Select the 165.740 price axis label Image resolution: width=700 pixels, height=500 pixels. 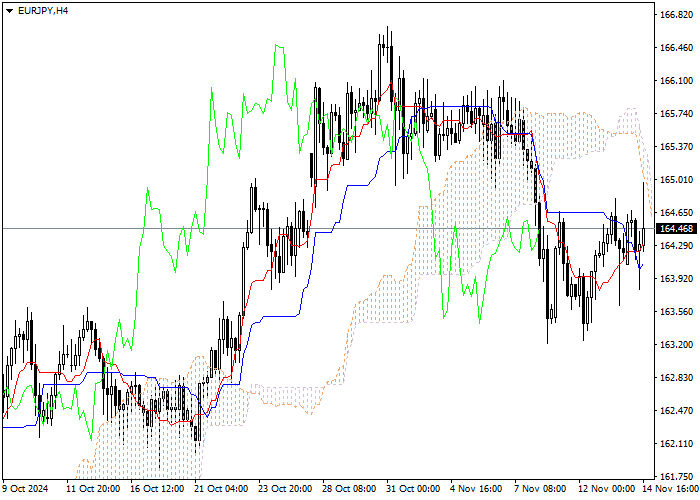pyautogui.click(x=676, y=114)
